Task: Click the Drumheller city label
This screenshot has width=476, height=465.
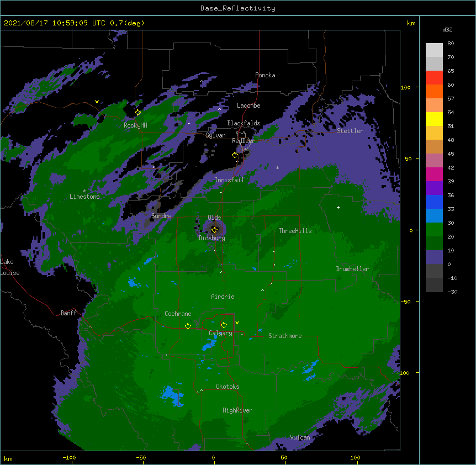Action: (352, 269)
